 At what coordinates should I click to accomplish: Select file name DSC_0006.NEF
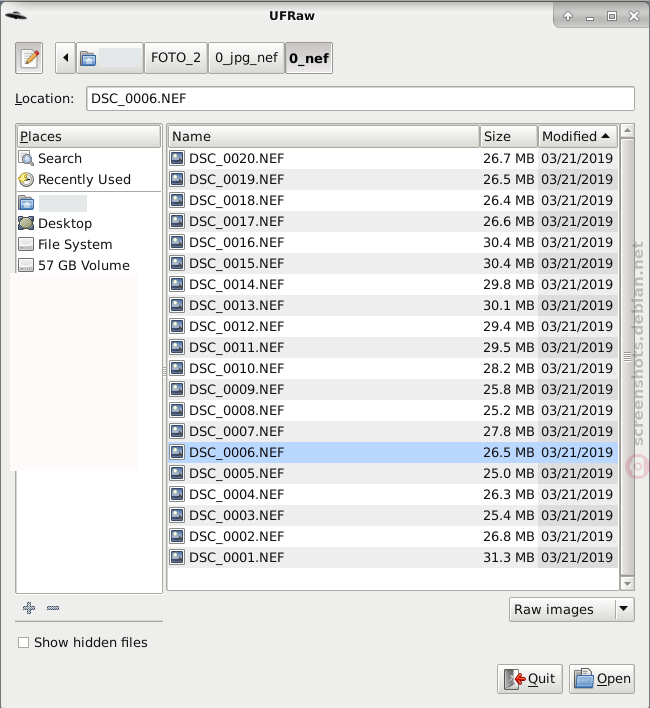(237, 452)
